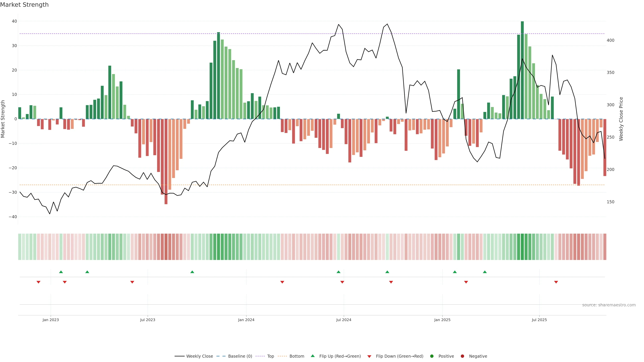Click the Market Strength chart title
Viewport: 644px width, 362px height.
coord(24,5)
